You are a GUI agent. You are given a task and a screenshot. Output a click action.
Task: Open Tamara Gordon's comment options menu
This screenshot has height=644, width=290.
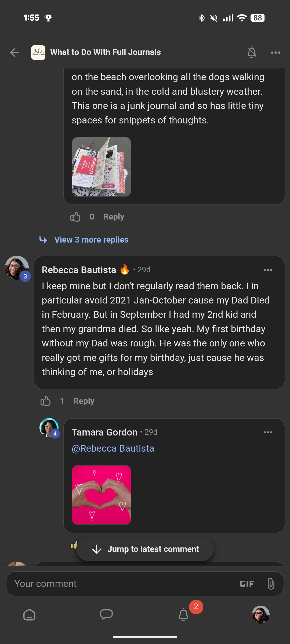click(x=268, y=432)
